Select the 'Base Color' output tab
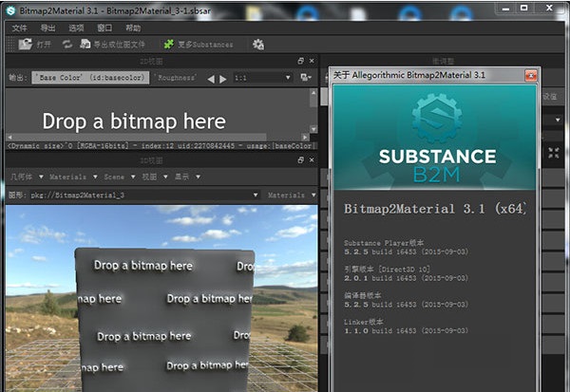 (x=90, y=79)
